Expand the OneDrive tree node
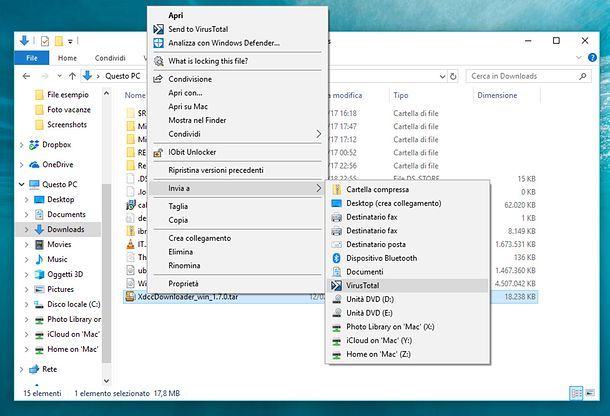This screenshot has width=610, height=416. (x=22, y=165)
